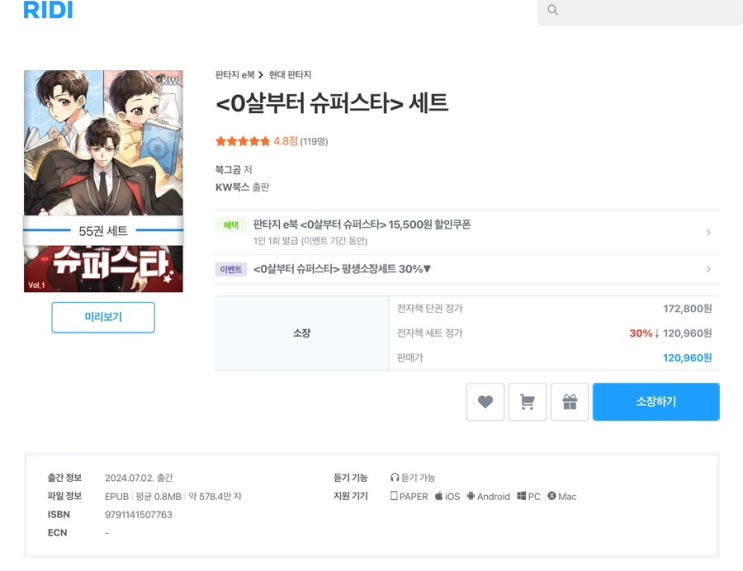The width and height of the screenshot is (743, 571).
Task: Open the 현대 판타지 category link
Action: tap(290, 75)
